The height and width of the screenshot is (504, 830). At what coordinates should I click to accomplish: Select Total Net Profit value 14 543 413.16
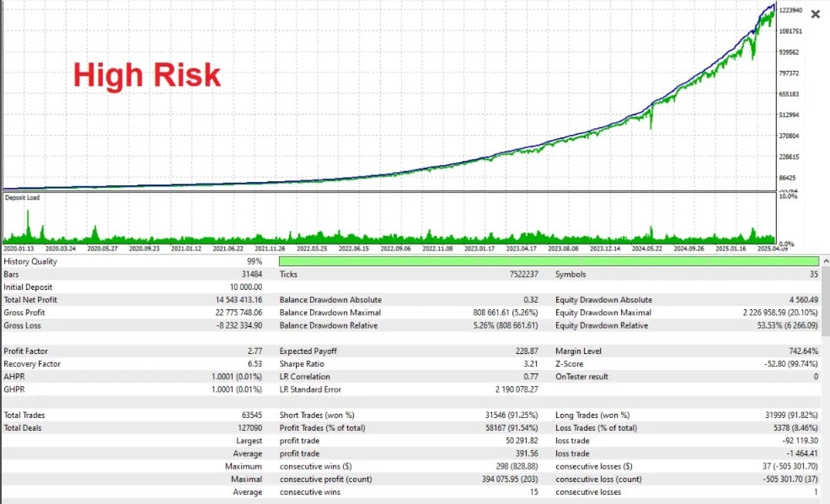pyautogui.click(x=238, y=300)
